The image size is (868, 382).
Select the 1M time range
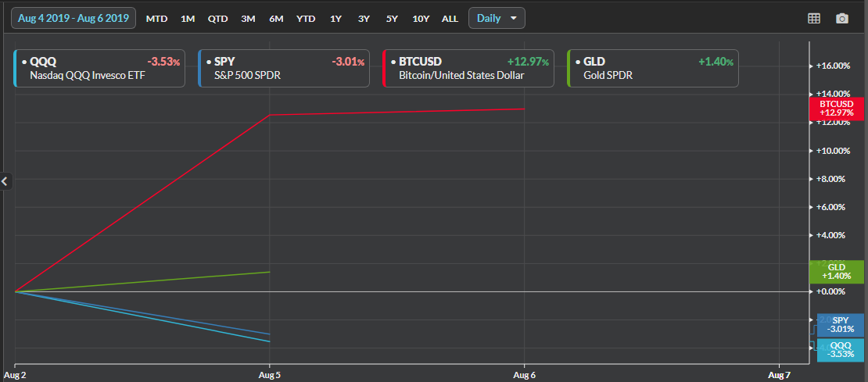tap(188, 19)
